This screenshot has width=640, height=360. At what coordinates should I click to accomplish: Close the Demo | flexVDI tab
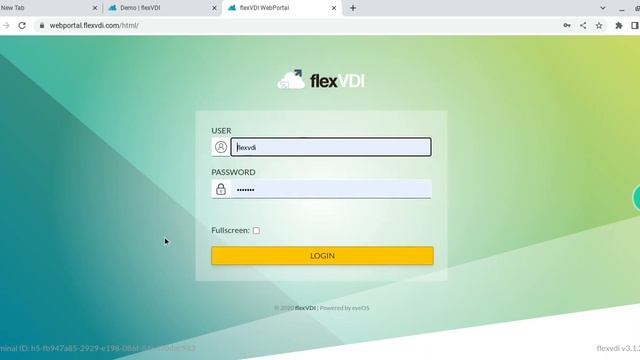coord(214,8)
